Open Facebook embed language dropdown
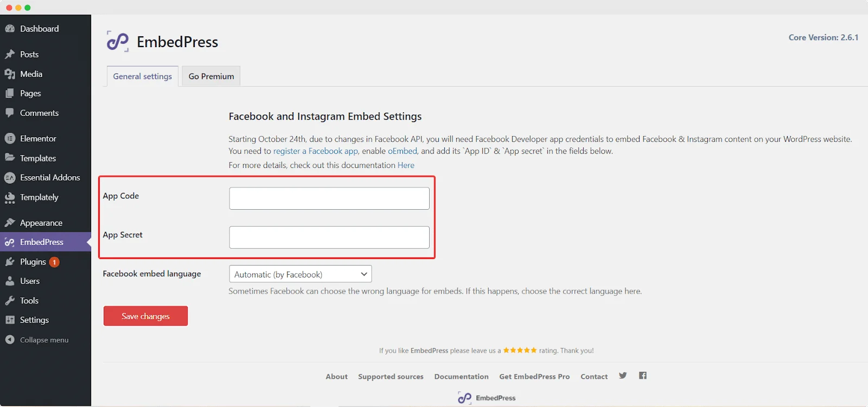868x407 pixels. 301,274
